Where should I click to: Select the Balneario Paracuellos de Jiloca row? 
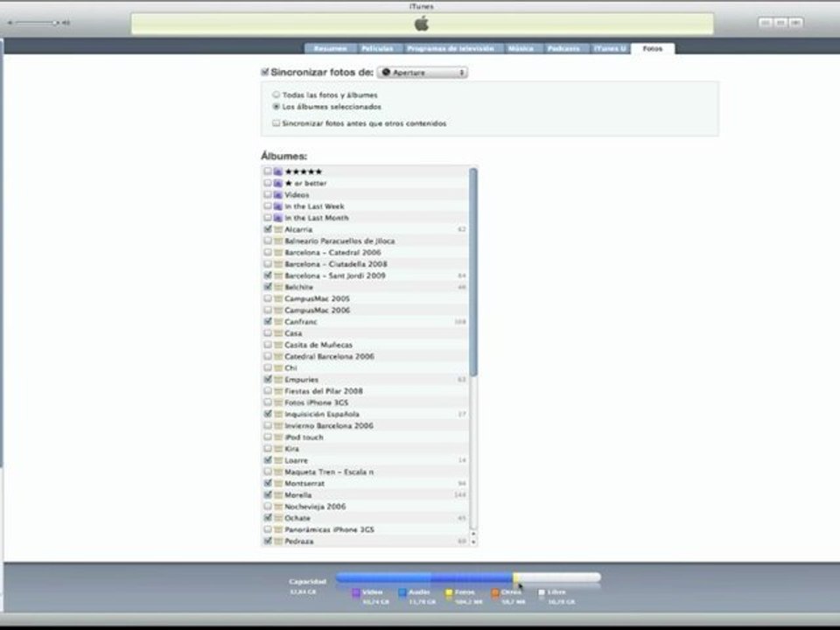tap(366, 241)
